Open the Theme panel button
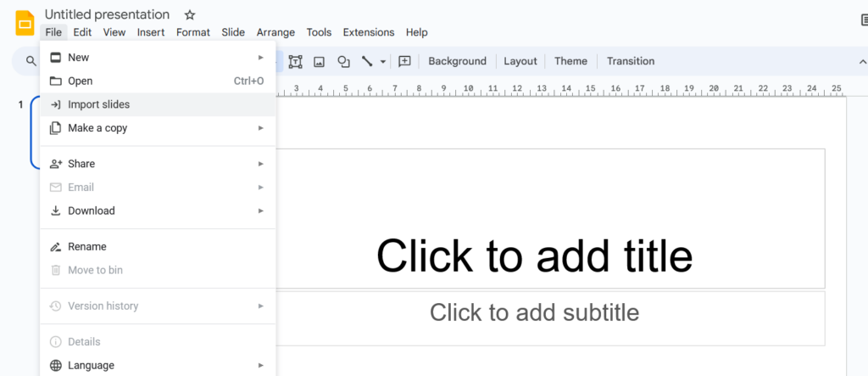 click(570, 61)
